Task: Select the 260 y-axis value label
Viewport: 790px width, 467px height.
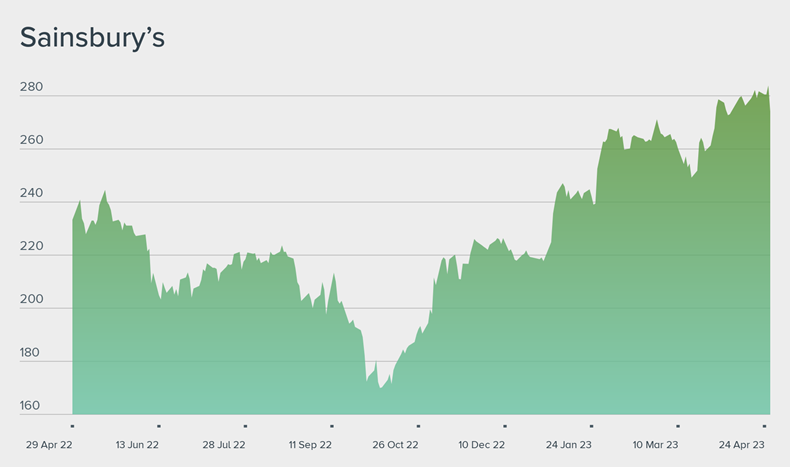Action: [x=31, y=141]
